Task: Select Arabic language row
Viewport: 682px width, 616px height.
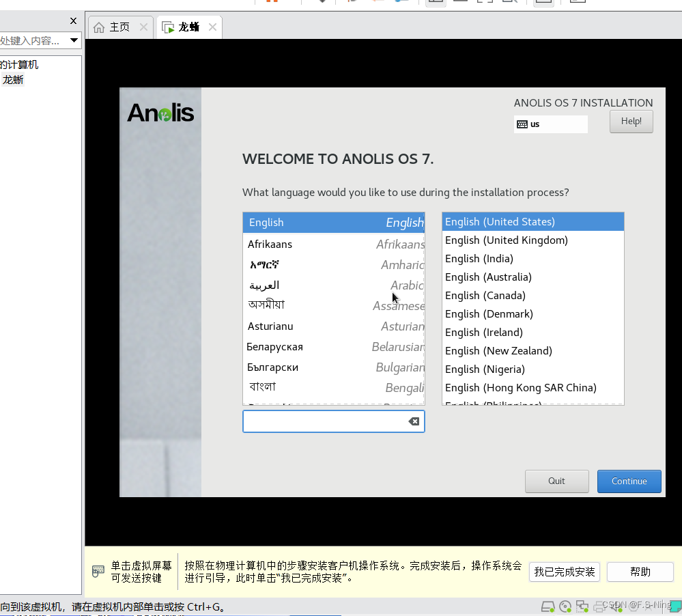Action: pyautogui.click(x=334, y=285)
